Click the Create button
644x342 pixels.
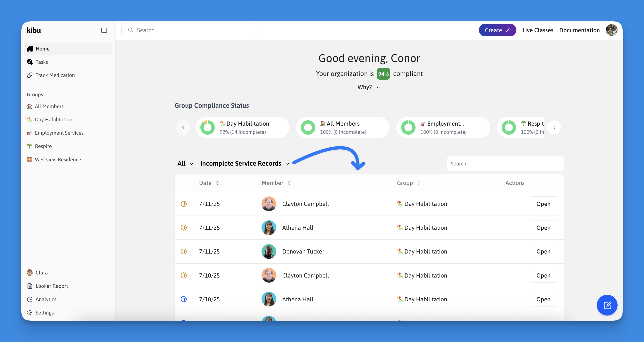pyautogui.click(x=497, y=30)
